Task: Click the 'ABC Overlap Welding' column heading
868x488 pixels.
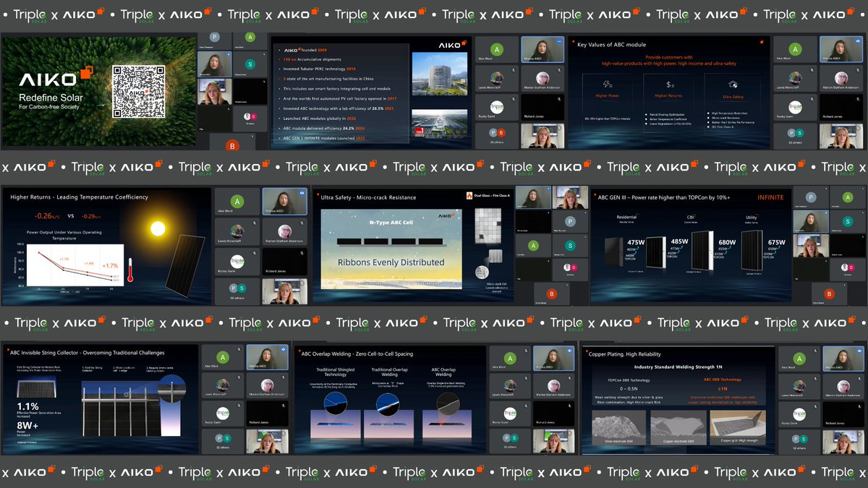Action: (x=443, y=372)
